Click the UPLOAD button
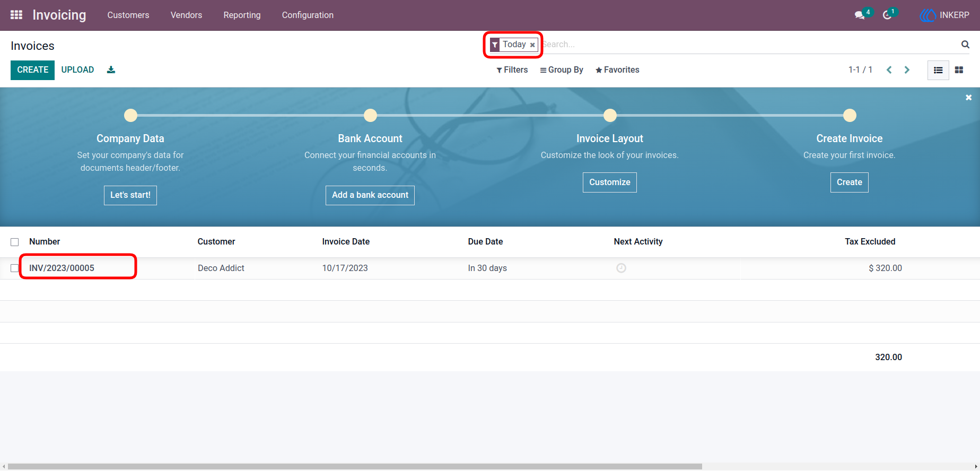Image resolution: width=980 pixels, height=471 pixels. (77, 70)
